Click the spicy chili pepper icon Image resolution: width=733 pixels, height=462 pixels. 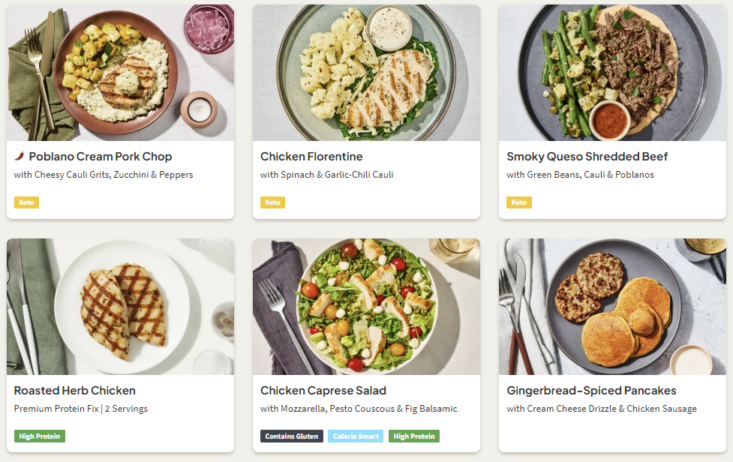pyautogui.click(x=19, y=156)
